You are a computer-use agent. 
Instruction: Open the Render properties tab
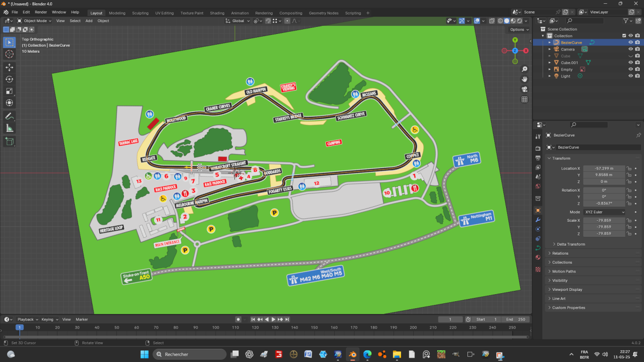point(538,148)
